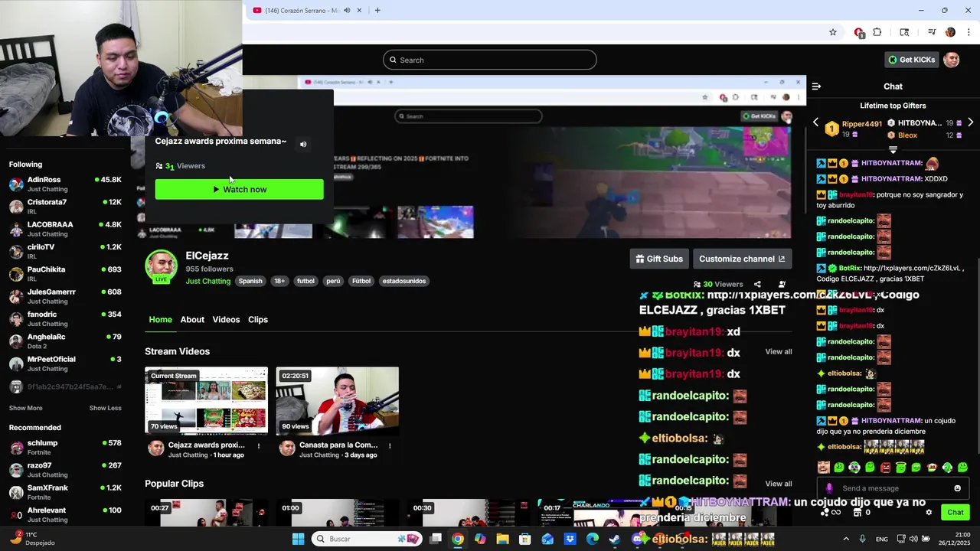Open File Explorer from the taskbar
Screen dimensions: 980x551
[x=502, y=539]
